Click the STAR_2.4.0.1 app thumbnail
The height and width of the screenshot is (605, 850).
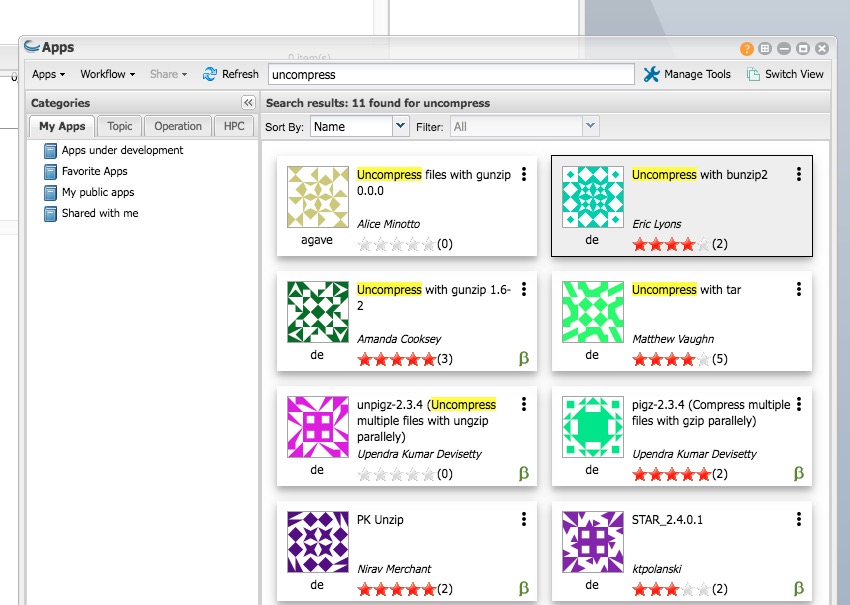[593, 542]
